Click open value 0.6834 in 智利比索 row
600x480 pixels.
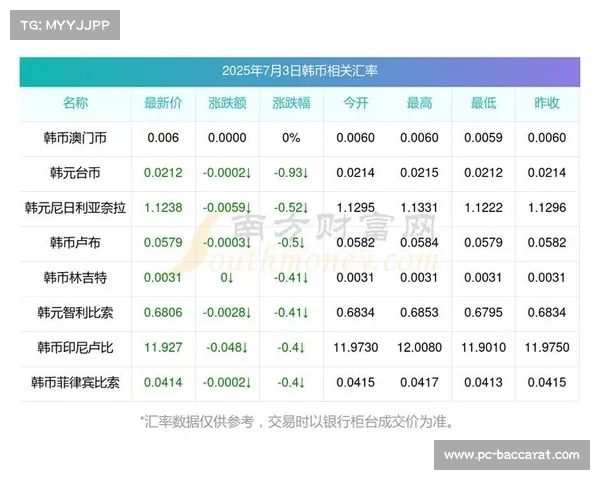point(355,313)
